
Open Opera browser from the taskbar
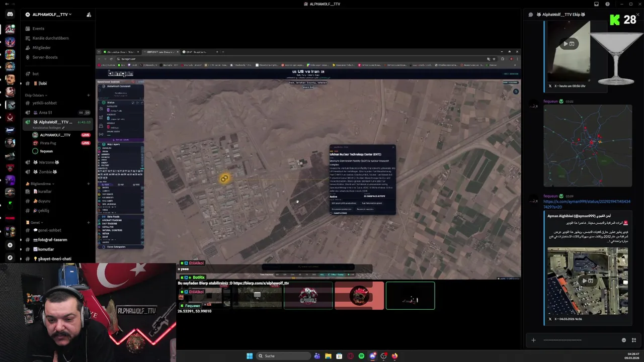(350, 356)
